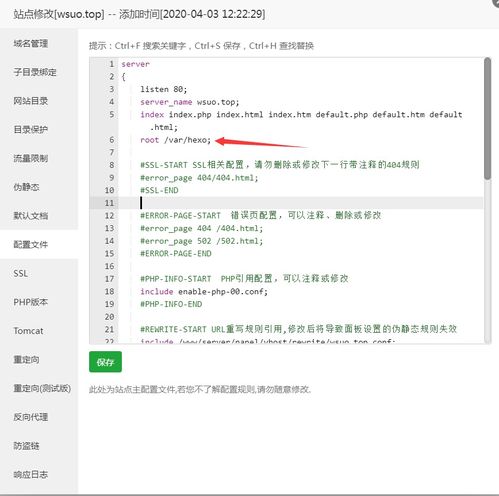Open the 流量限制 tab
Screen dimensions: 499x496
pyautogui.click(x=31, y=158)
